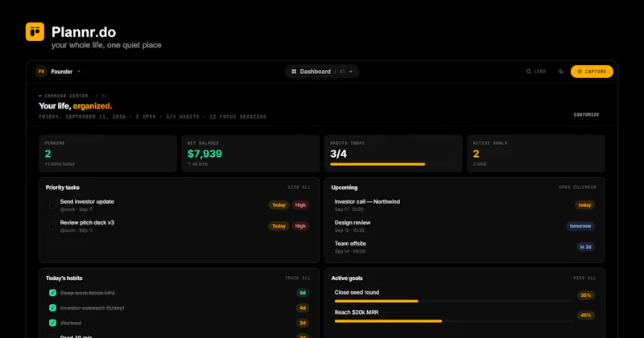This screenshot has width=644, height=338.
Task: Click the today badge on Investor call
Action: tap(584, 205)
